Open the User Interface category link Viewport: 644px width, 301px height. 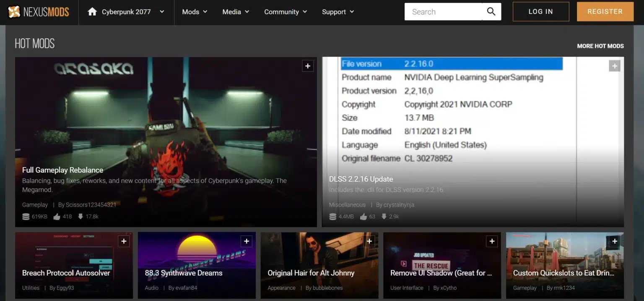[x=407, y=288]
